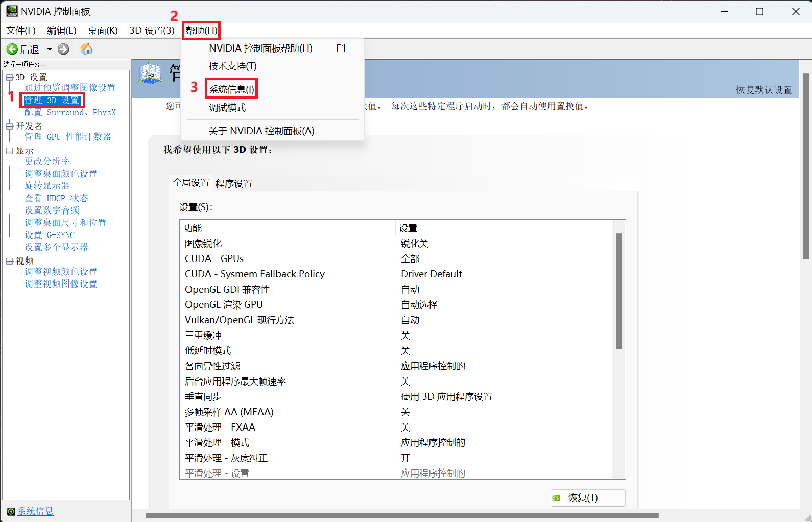Image resolution: width=812 pixels, height=522 pixels.
Task: Open 管理 GPU 性能计数器
Action: [67, 137]
